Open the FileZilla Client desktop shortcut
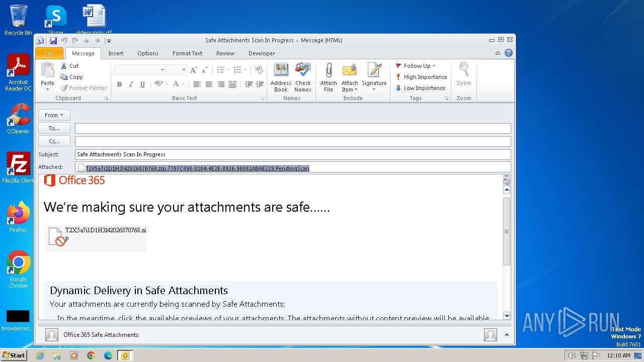 point(18,168)
